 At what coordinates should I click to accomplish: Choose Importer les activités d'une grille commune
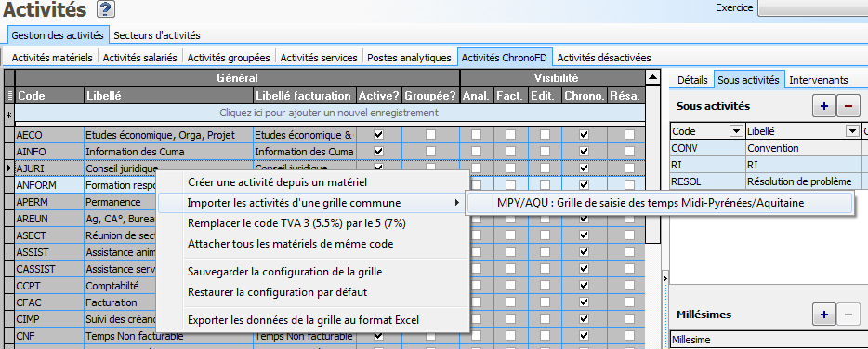coord(313,203)
